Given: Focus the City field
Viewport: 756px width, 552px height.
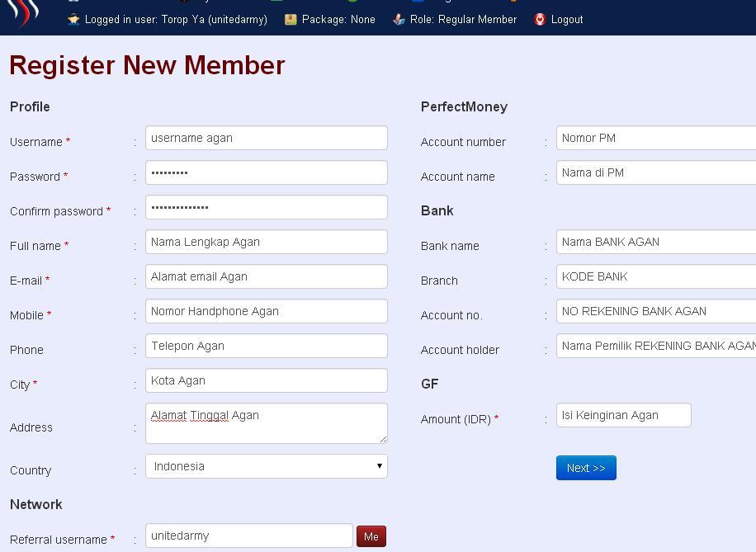Looking at the screenshot, I should tap(266, 381).
